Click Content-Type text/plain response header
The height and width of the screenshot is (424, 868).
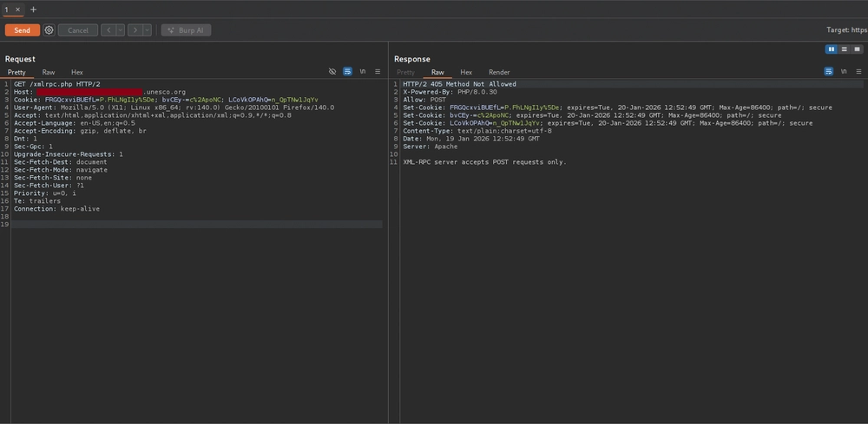pyautogui.click(x=477, y=131)
